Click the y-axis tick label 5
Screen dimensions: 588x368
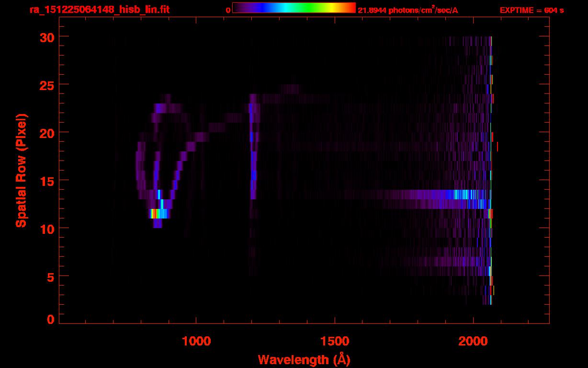50,276
